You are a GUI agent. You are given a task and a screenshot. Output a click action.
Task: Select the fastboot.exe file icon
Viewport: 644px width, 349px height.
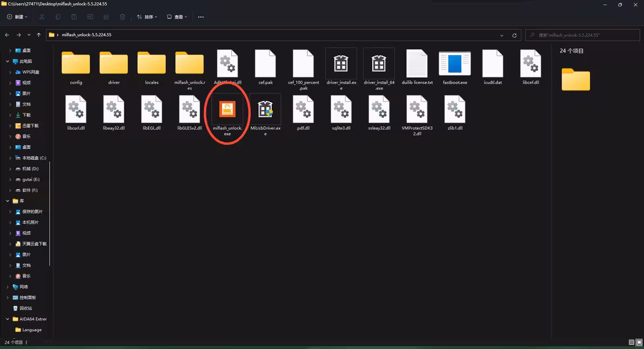tap(454, 64)
